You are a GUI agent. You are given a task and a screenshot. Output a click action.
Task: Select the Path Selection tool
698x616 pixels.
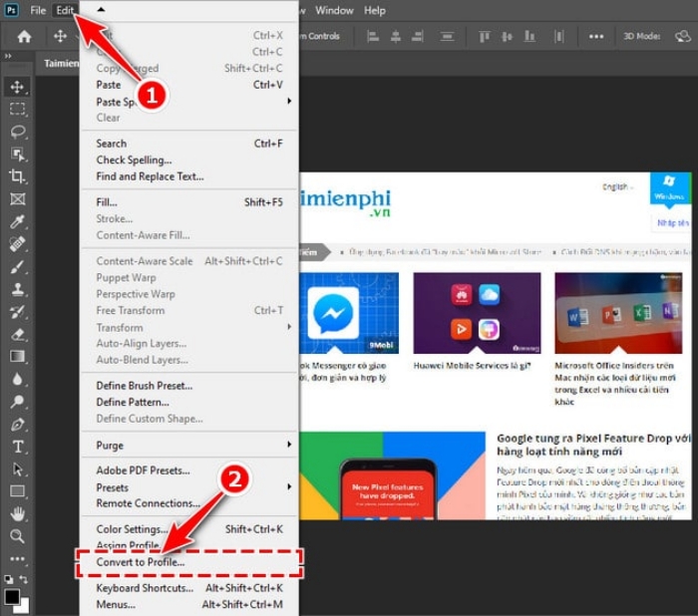pos(17,469)
